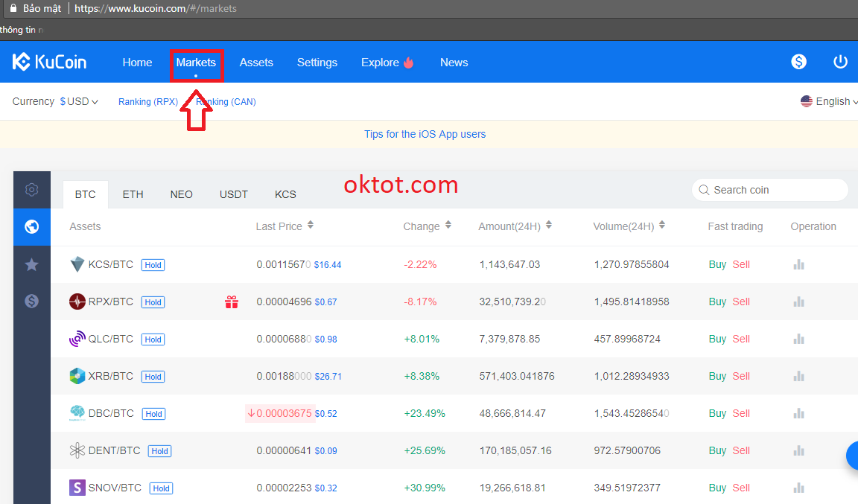The height and width of the screenshot is (504, 858).
Task: Open the English language dropdown
Action: click(x=828, y=101)
